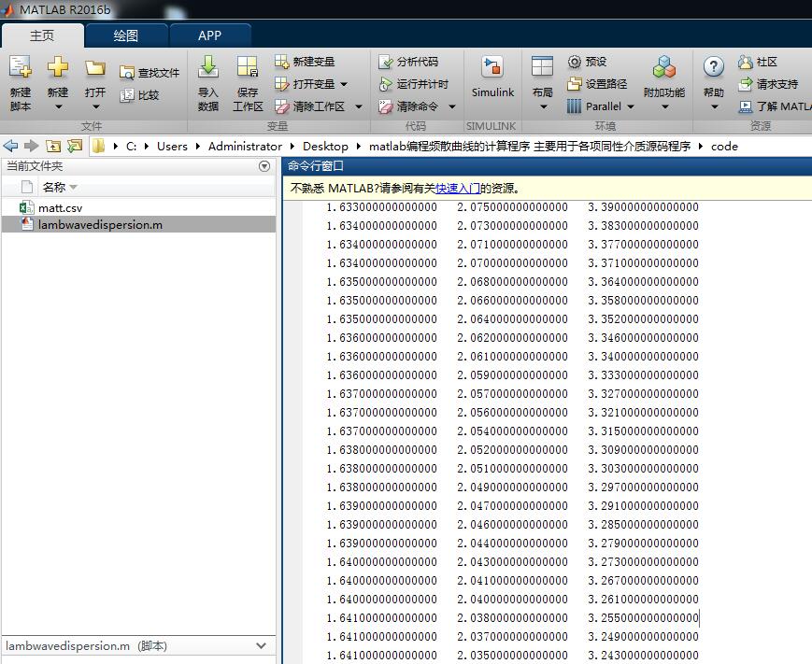The image size is (812, 664).
Task: Click the Analyze Code (分析代码) icon
Action: 386,62
